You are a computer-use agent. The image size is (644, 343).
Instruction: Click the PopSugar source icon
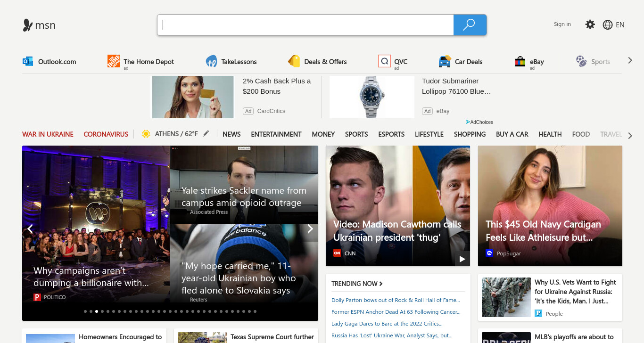[489, 253]
